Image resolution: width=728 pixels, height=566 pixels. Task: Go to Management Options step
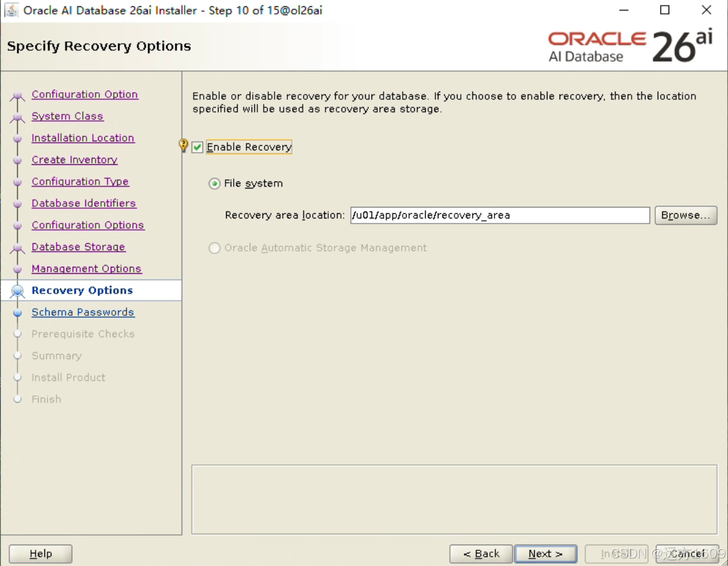87,269
